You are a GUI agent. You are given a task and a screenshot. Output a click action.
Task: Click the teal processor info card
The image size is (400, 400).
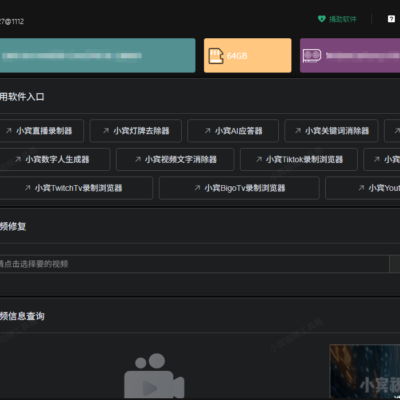coord(98,55)
